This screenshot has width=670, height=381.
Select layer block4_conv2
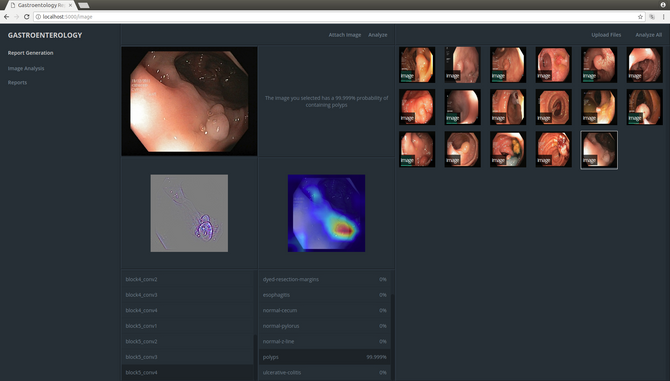188,279
